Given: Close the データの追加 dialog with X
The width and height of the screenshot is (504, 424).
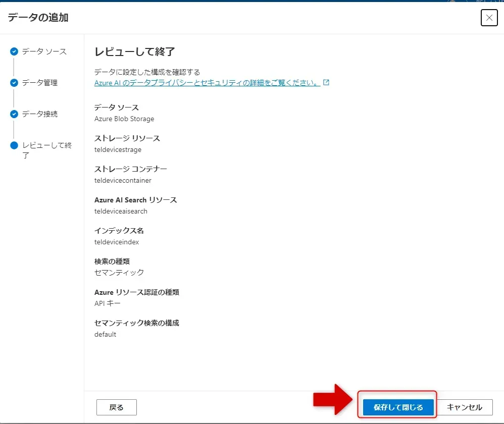Looking at the screenshot, I should [x=489, y=18].
